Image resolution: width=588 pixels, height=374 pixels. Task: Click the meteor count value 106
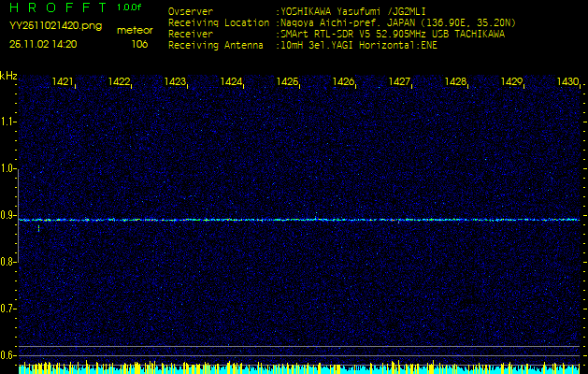pyautogui.click(x=139, y=44)
